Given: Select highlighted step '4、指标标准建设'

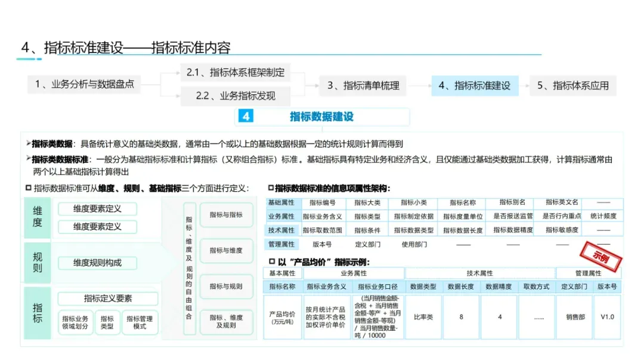Looking at the screenshot, I should [x=475, y=85].
